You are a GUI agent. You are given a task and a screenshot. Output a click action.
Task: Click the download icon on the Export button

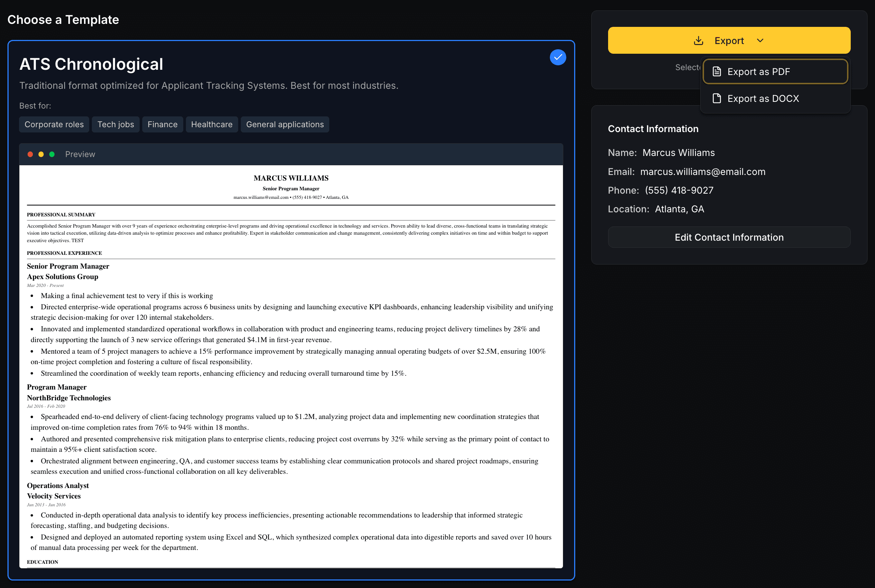click(698, 41)
